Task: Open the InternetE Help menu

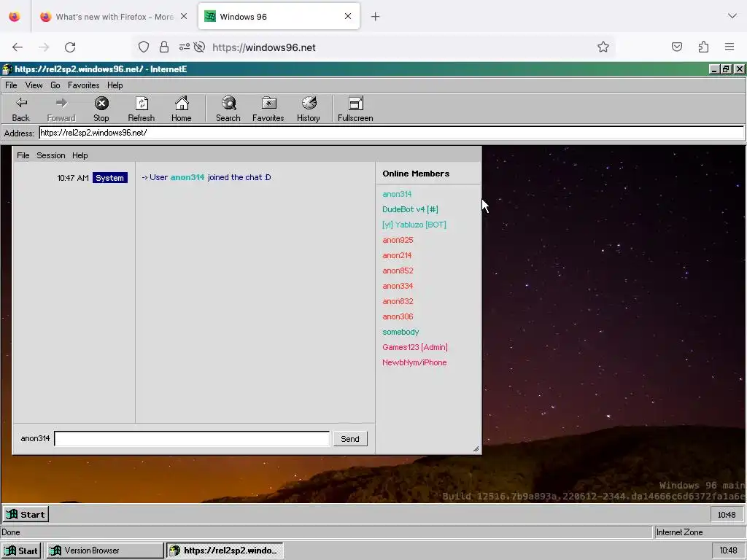Action: coord(115,85)
